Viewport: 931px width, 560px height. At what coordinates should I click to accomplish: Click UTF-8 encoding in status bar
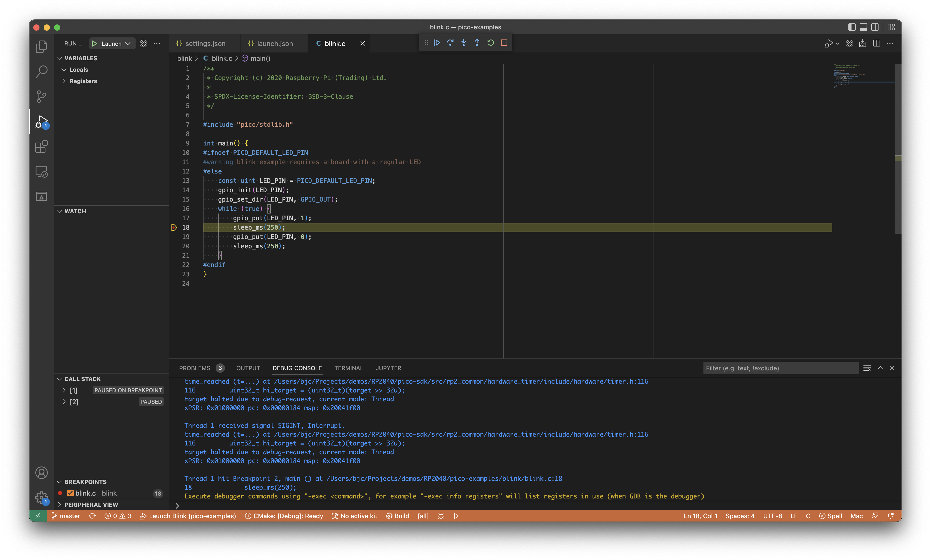click(x=772, y=516)
